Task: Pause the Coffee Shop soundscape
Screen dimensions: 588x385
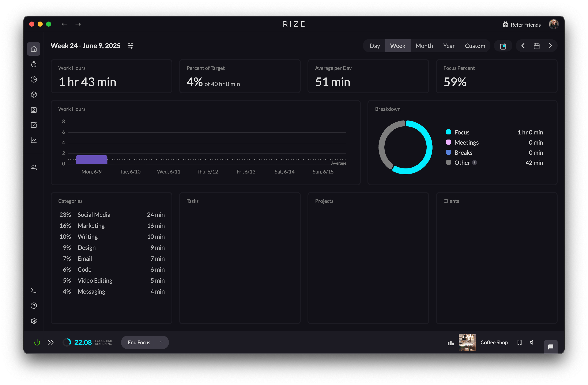Action: [519, 342]
